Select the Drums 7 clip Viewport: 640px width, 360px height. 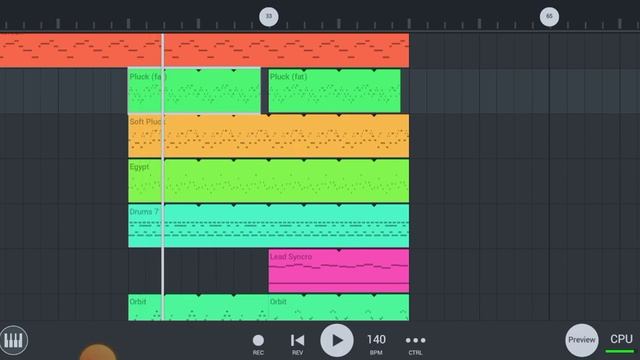point(269,226)
